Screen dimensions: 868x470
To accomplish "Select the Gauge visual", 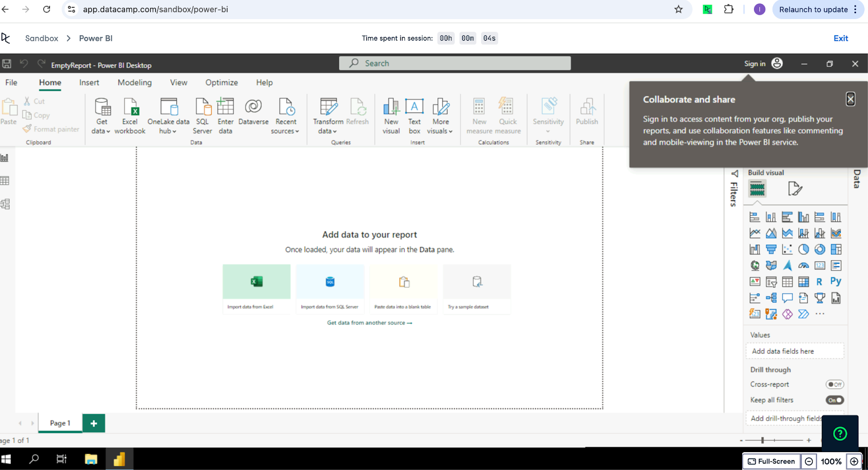I will tap(803, 265).
